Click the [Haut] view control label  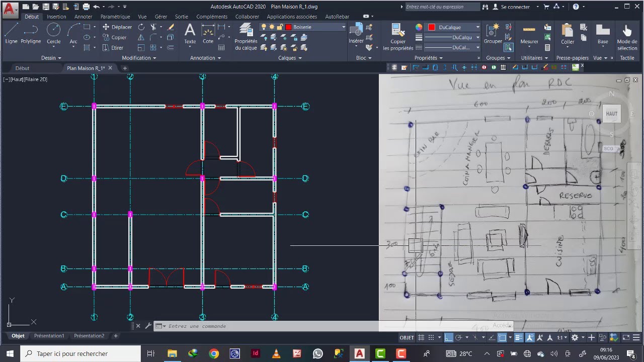pos(16,79)
